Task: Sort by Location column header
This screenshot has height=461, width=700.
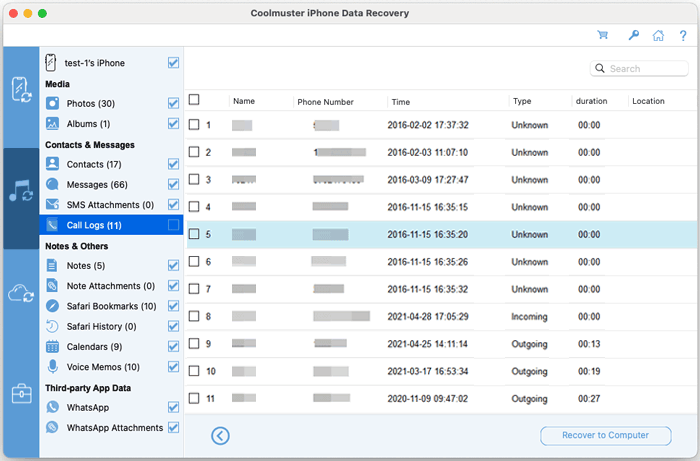Action: pos(648,101)
